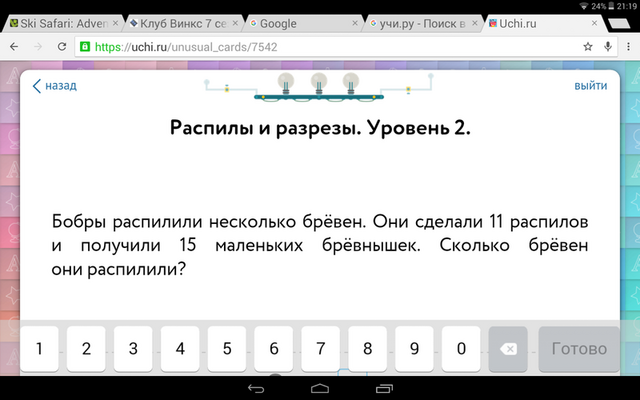Tap digit key 1
Screen dimensions: 640x400
click(39, 349)
